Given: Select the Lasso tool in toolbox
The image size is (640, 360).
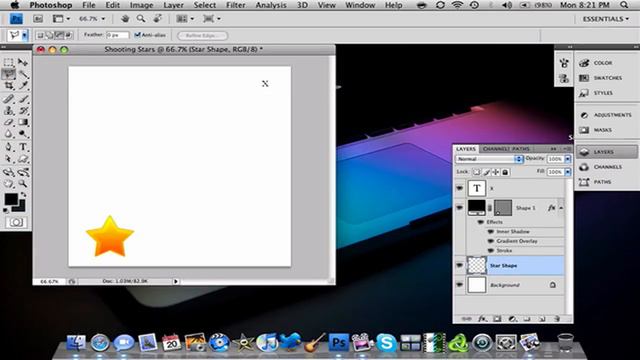Looking at the screenshot, I should (x=8, y=74).
